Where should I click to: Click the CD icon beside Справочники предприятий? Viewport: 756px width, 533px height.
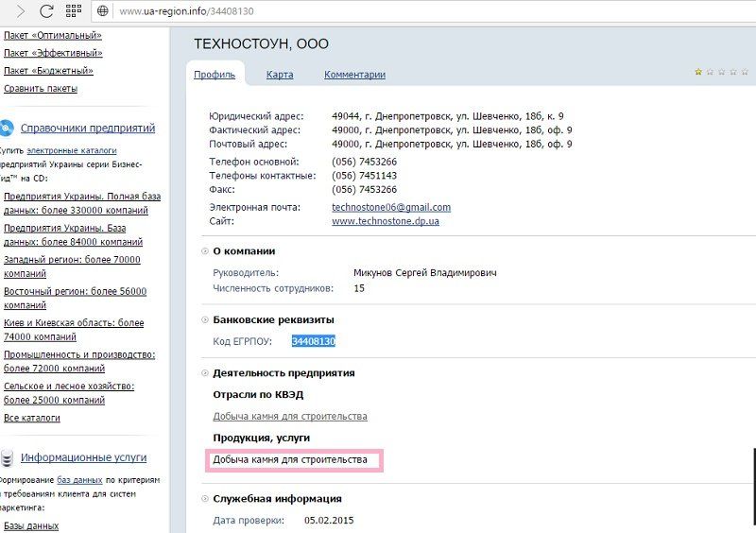click(x=7, y=129)
